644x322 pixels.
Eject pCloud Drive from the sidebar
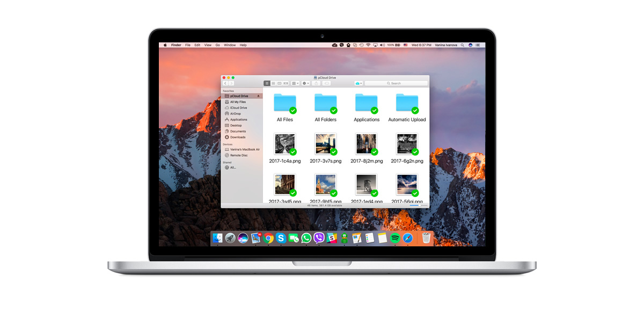pyautogui.click(x=258, y=96)
